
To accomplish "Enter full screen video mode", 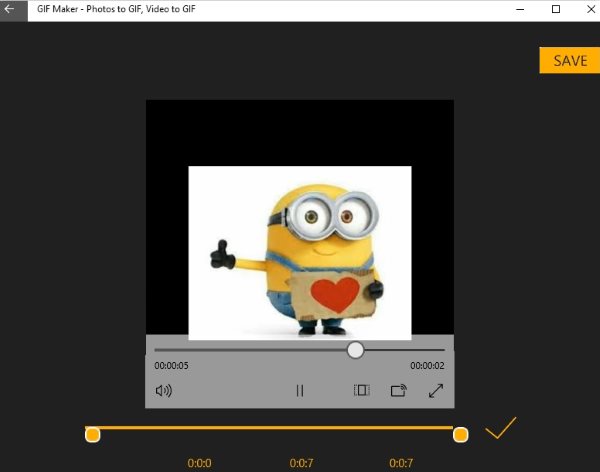I will (436, 391).
